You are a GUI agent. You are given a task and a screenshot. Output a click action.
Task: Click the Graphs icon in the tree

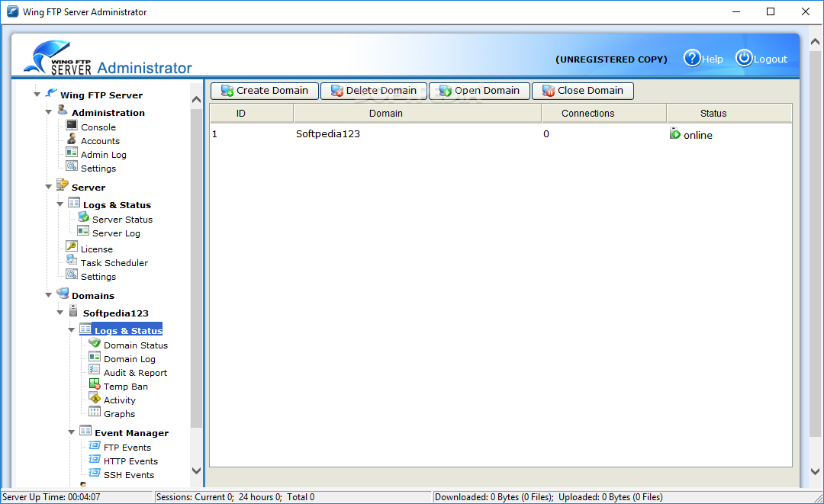pos(95,411)
